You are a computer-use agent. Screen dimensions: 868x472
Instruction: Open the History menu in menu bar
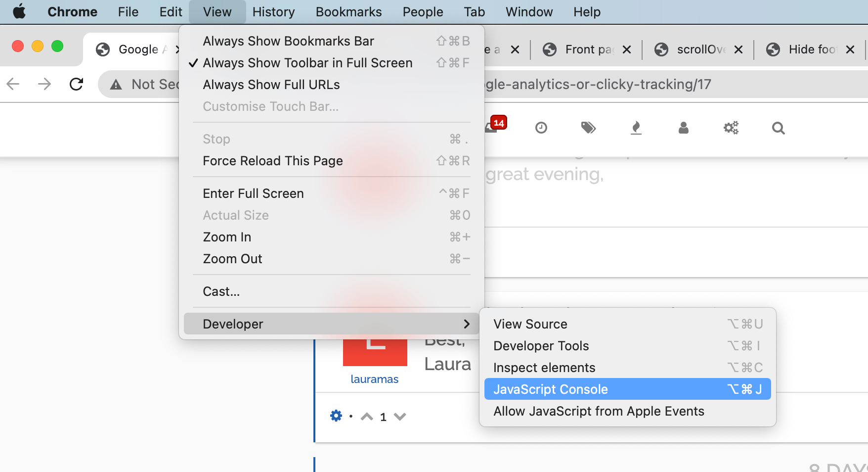273,12
